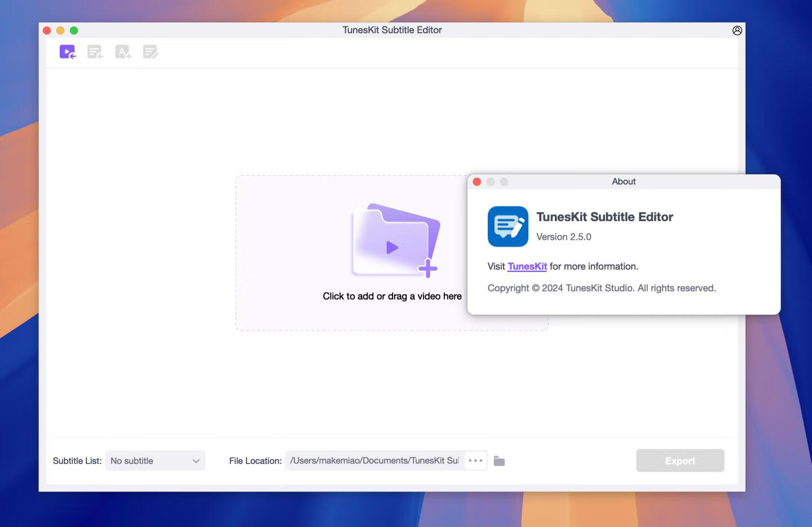
Task: Open output folder icon beside File Location
Action: 499,461
